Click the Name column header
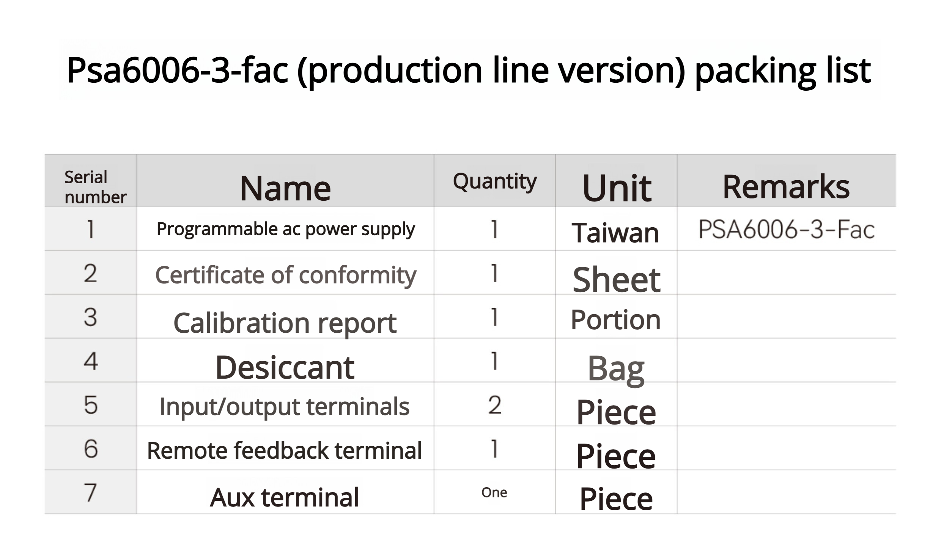This screenshot has height=560, width=941. coord(285,188)
